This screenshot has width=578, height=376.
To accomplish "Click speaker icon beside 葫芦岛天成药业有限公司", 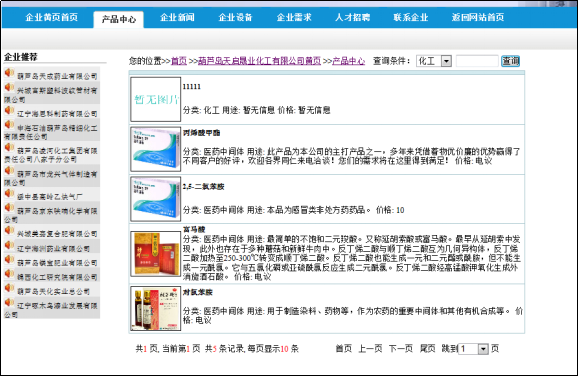I will click(9, 73).
